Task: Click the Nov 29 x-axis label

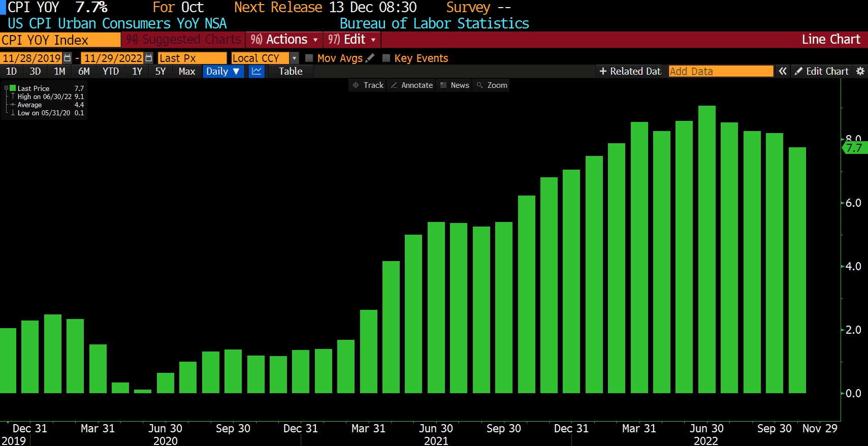Action: (819, 429)
